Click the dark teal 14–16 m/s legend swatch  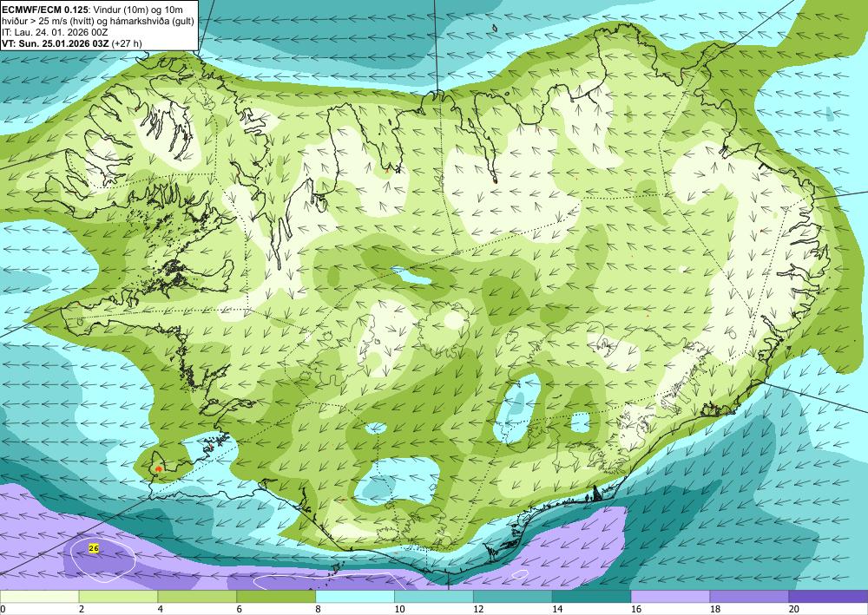[x=592, y=597]
